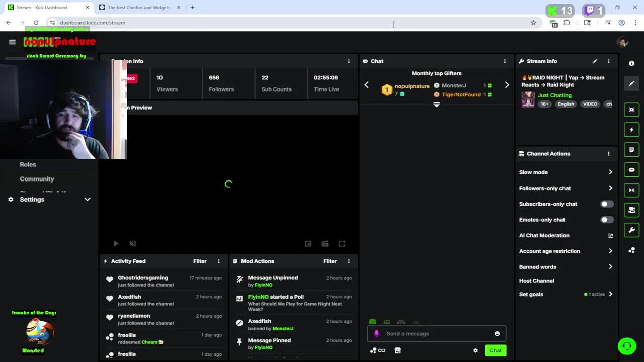Image resolution: width=644 pixels, height=362 pixels.
Task: Toggle the notes widget icon on the right rail
Action: coord(631,150)
